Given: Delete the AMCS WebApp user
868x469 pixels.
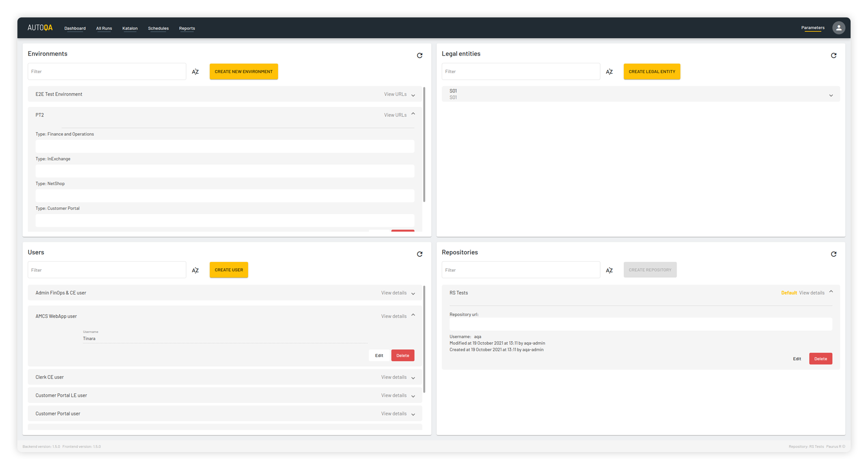Looking at the screenshot, I should (402, 355).
